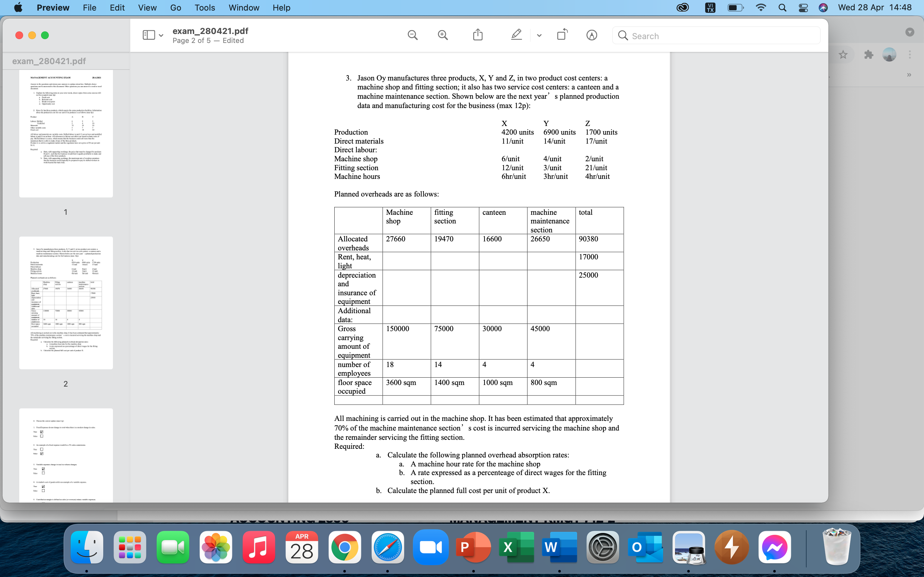The image size is (924, 577).
Task: Select the Highlight pen tool
Action: pyautogui.click(x=516, y=35)
